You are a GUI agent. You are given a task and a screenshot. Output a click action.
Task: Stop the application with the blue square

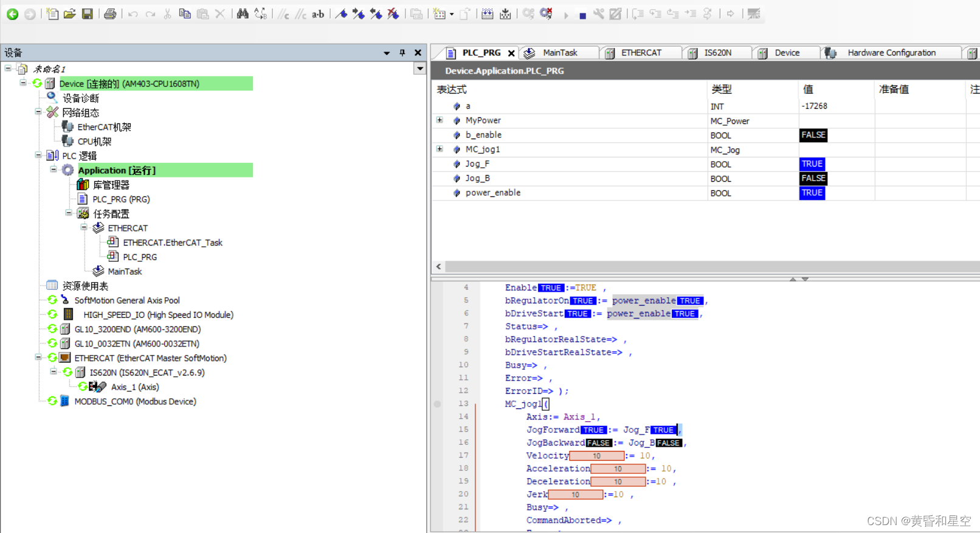coord(582,16)
